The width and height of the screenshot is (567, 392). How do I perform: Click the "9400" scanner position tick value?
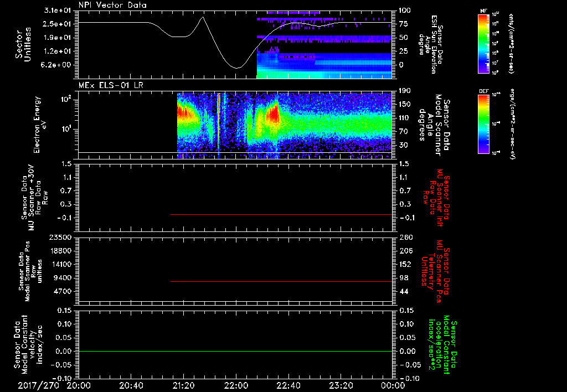tap(62, 278)
